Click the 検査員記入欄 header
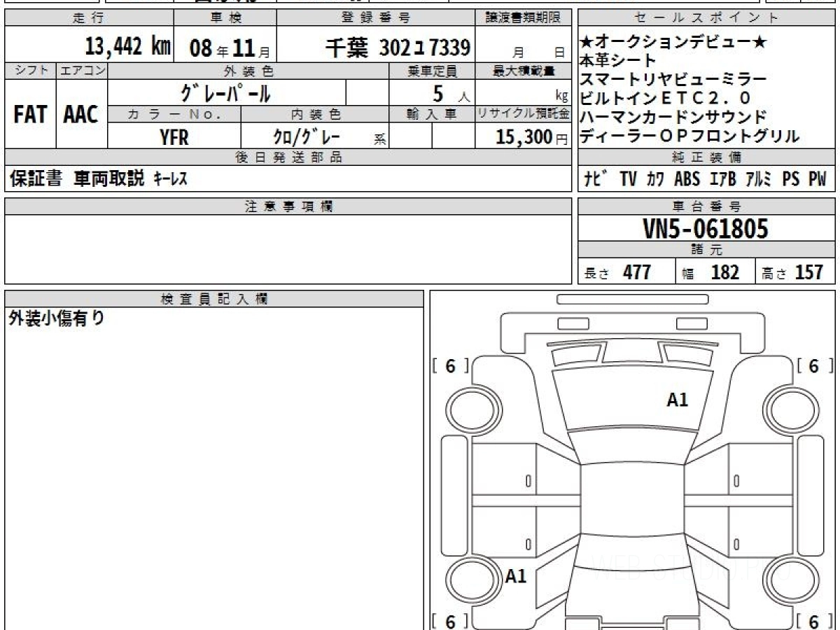 pos(214,299)
